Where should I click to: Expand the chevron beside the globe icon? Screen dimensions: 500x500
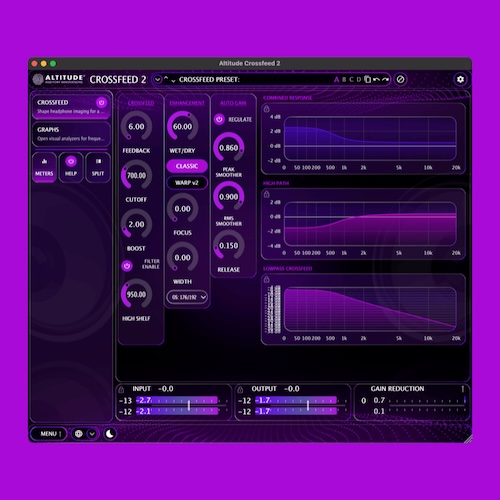pos(92,434)
